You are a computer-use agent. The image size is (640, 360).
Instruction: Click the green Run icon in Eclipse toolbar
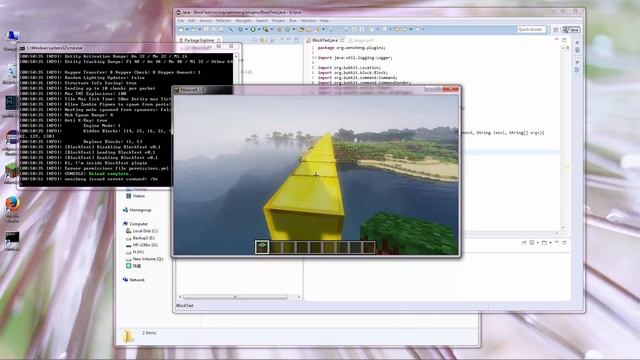(x=253, y=29)
